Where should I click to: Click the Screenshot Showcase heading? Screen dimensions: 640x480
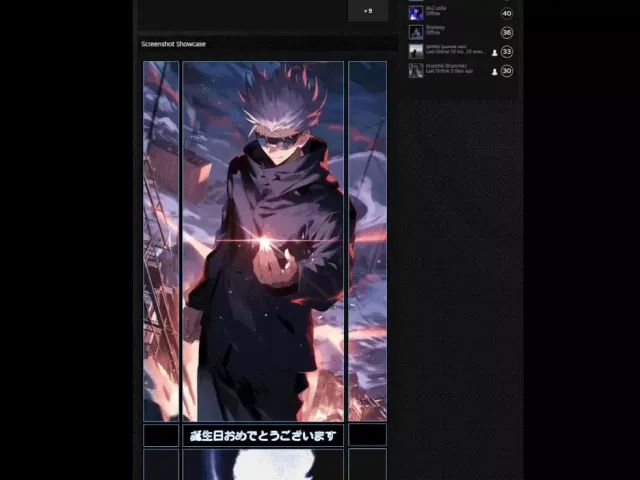(x=173, y=44)
